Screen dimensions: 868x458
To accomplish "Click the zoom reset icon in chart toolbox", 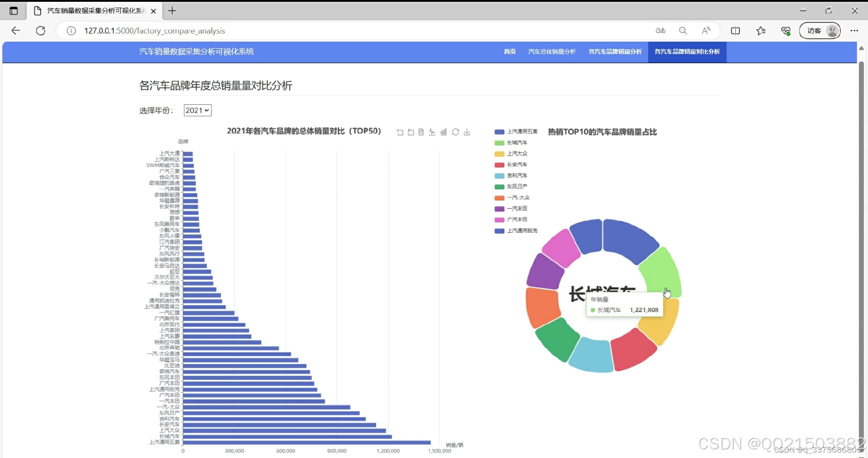I will pyautogui.click(x=410, y=132).
